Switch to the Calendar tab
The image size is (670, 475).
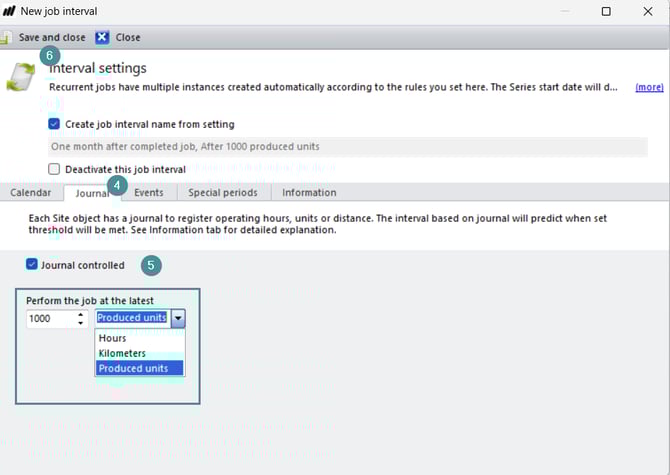31,193
